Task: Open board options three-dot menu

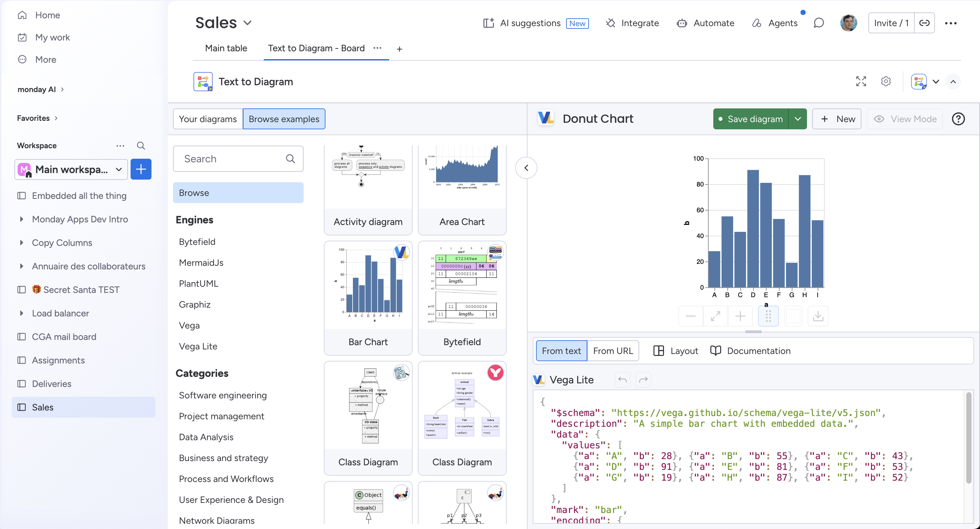Action: (951, 23)
